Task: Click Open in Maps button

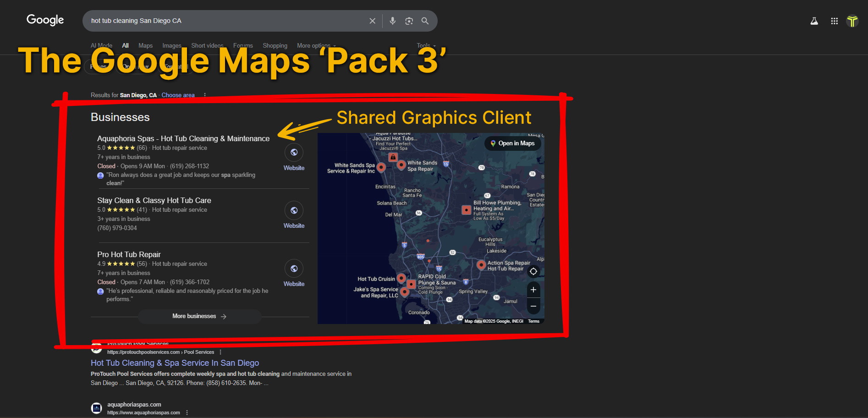Action: click(x=512, y=143)
